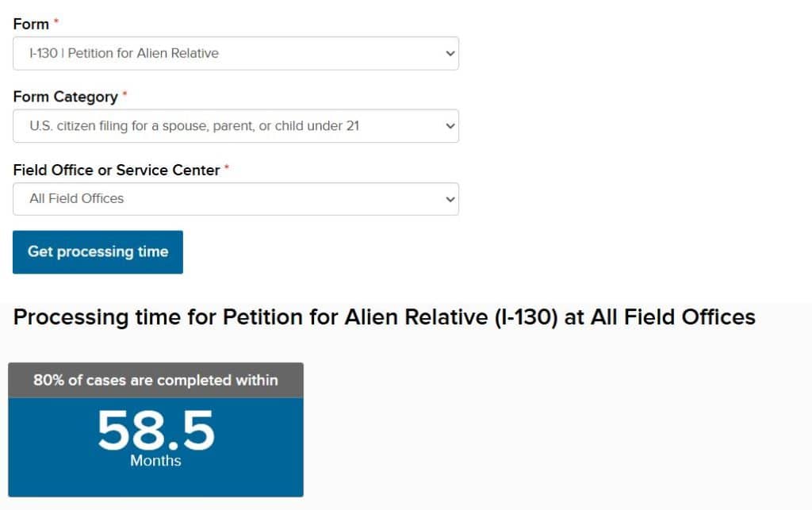812x510 pixels.
Task: Click the "80% of cases are completed within" header
Action: 155,381
